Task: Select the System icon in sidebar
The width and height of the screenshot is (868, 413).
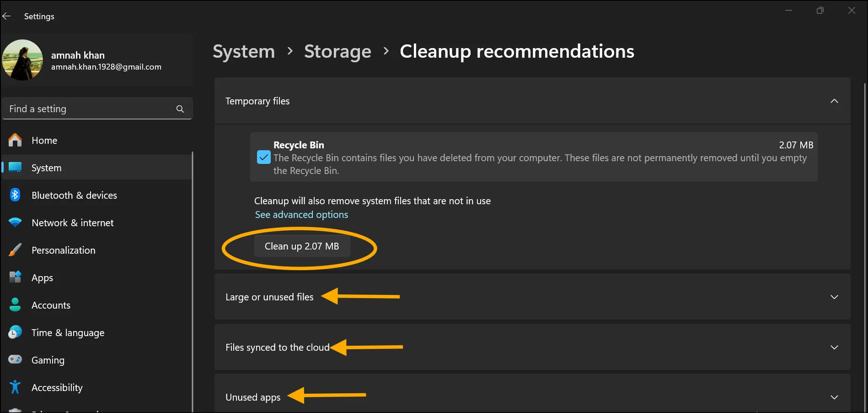Action: 15,168
